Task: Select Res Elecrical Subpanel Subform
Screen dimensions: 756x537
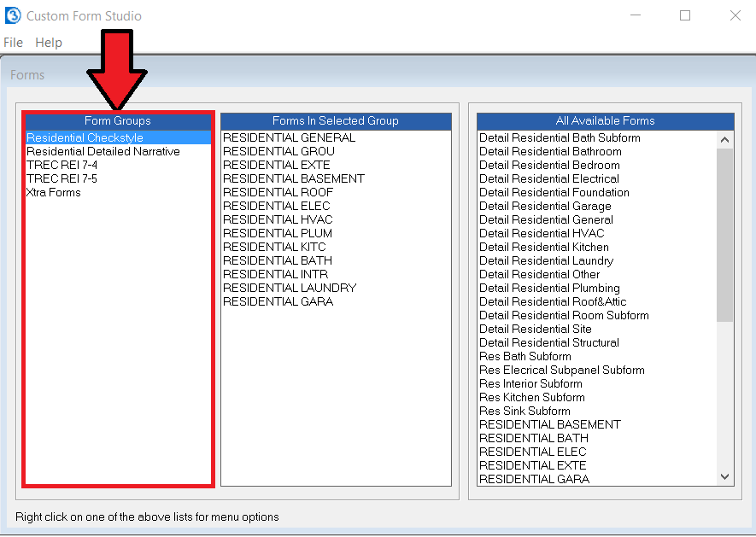Action: (597, 370)
